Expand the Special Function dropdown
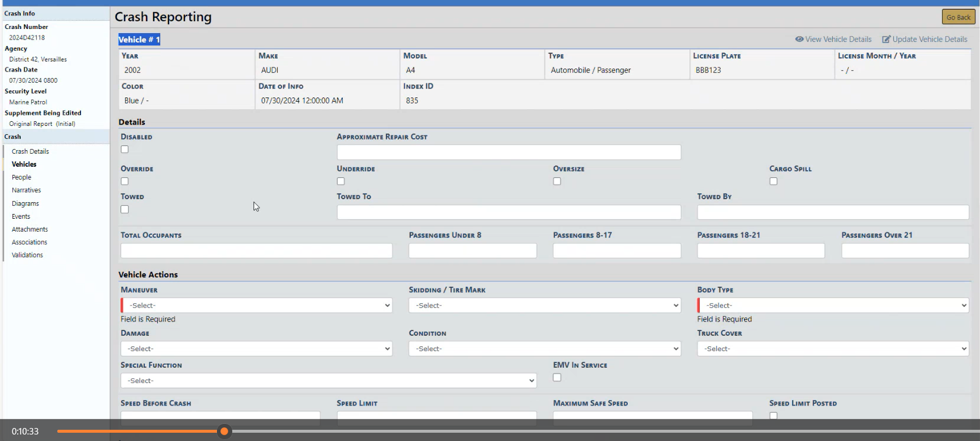The height and width of the screenshot is (441, 980). pyautogui.click(x=328, y=381)
